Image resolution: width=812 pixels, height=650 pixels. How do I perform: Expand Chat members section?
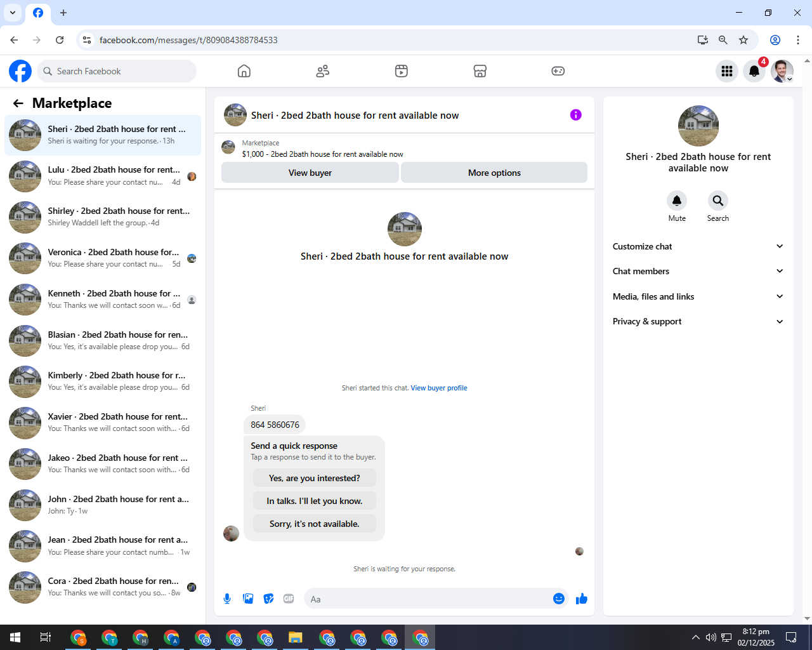point(698,271)
